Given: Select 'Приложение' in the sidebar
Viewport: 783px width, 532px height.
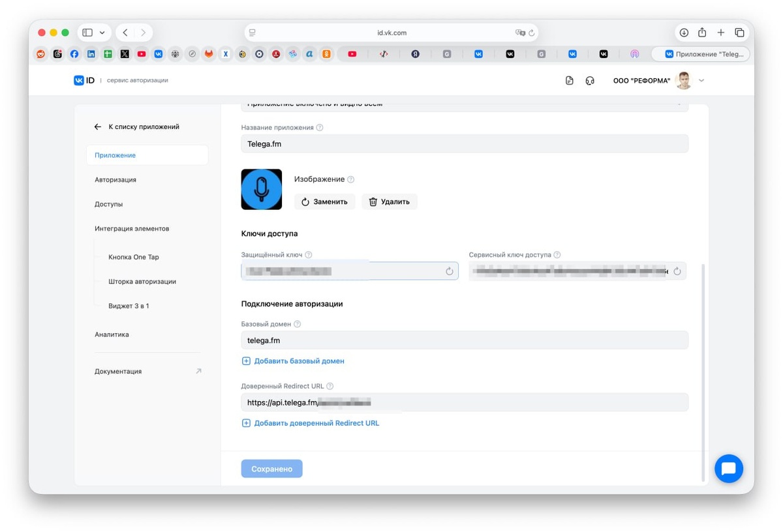Looking at the screenshot, I should [x=147, y=155].
